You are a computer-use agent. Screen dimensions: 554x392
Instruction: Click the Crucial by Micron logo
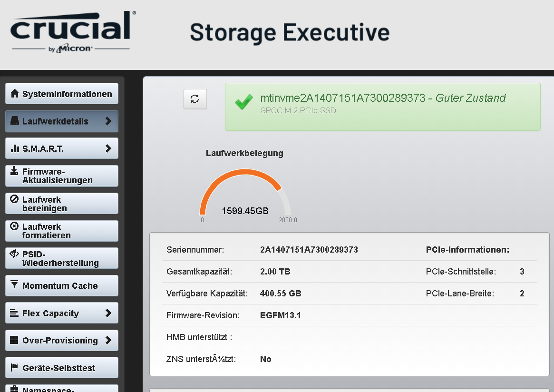pos(71,31)
